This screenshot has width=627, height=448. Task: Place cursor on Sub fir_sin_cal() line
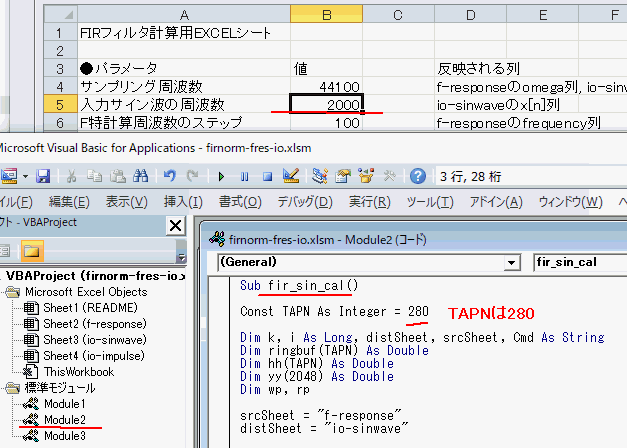(x=299, y=285)
